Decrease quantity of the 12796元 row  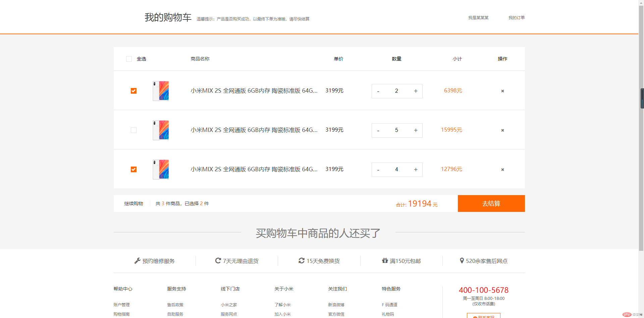pyautogui.click(x=378, y=170)
